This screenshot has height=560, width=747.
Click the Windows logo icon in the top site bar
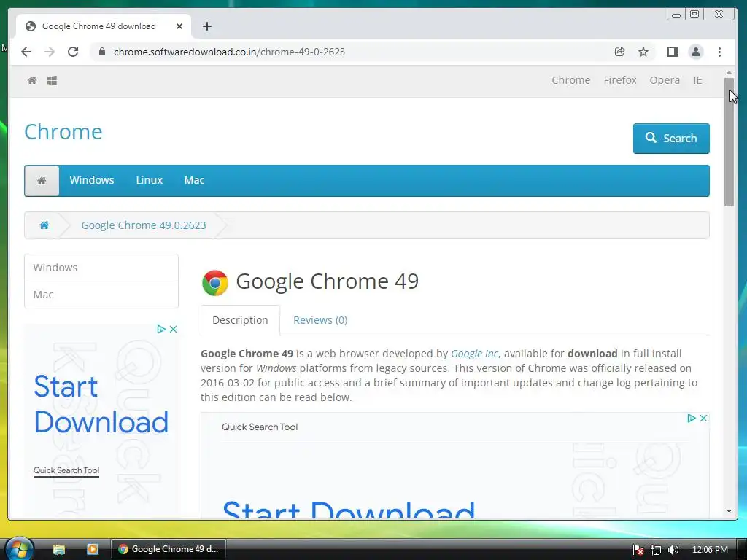coord(52,80)
